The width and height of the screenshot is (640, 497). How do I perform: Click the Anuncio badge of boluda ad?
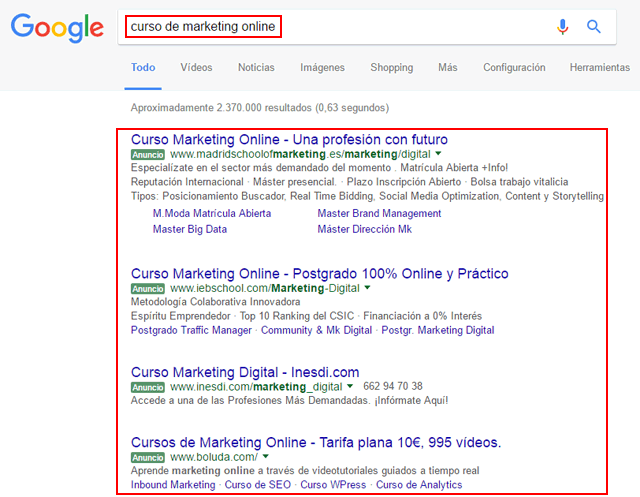[148, 457]
